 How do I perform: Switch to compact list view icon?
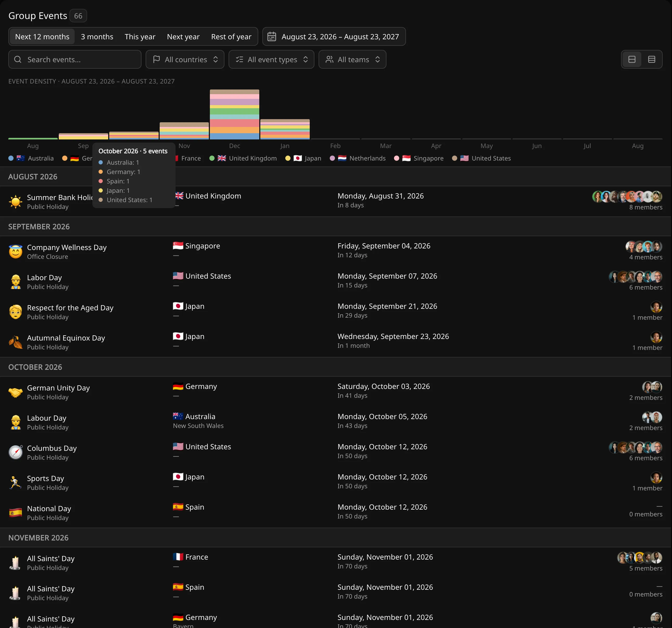pos(651,60)
